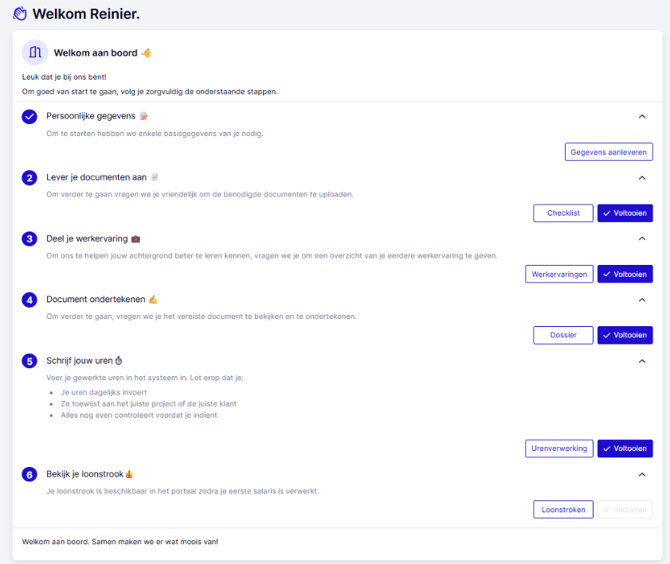Open Werkervaringen
The height and width of the screenshot is (564, 670).
click(x=559, y=274)
